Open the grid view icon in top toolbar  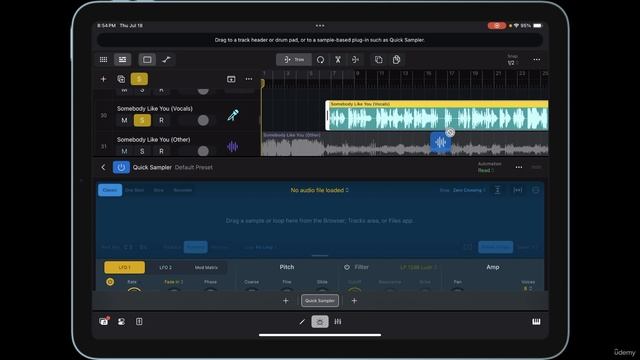pyautogui.click(x=103, y=60)
